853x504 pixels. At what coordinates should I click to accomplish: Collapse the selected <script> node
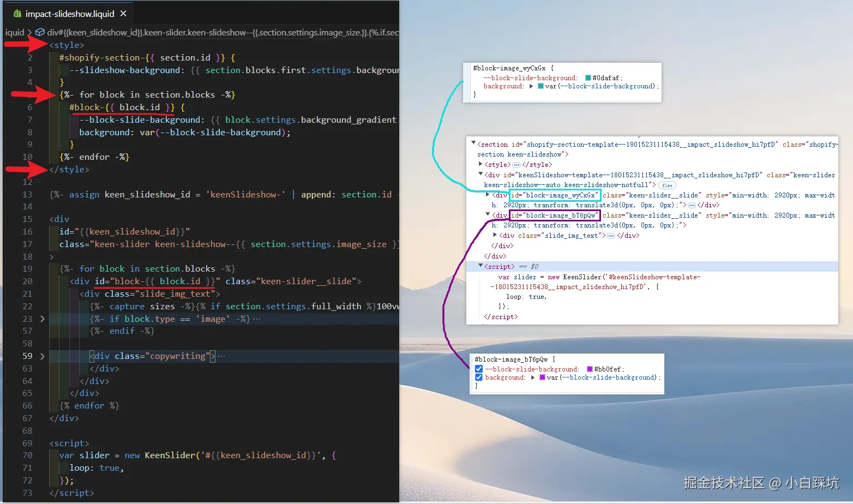pos(480,266)
